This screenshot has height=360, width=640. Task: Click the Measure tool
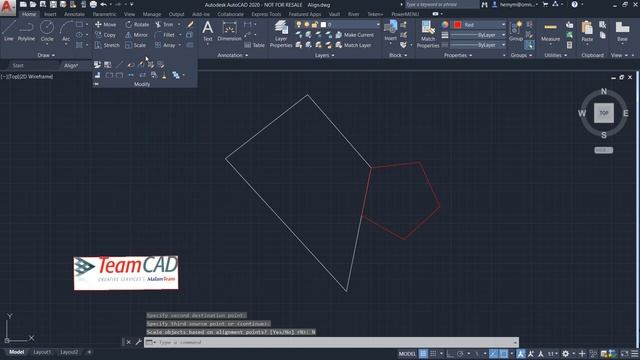click(550, 31)
